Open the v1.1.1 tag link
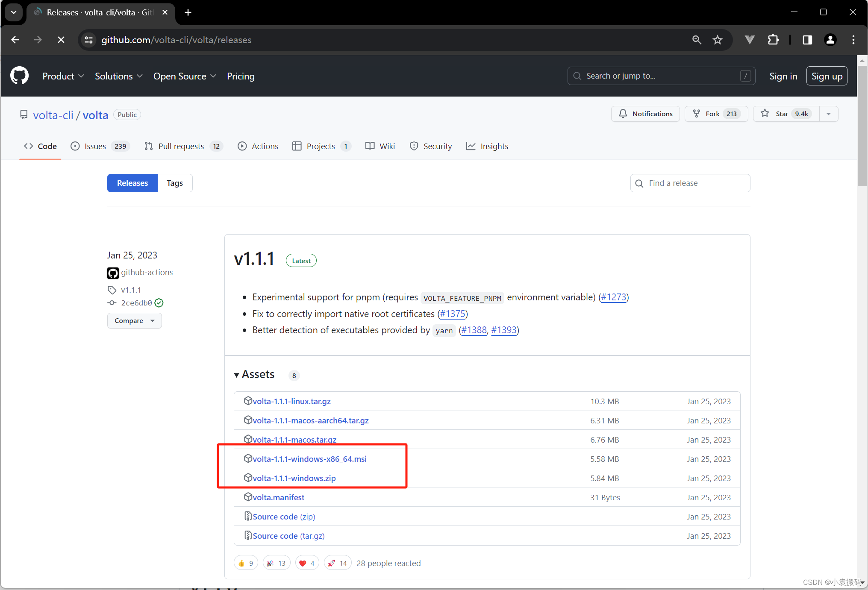This screenshot has width=868, height=590. pyautogui.click(x=131, y=290)
